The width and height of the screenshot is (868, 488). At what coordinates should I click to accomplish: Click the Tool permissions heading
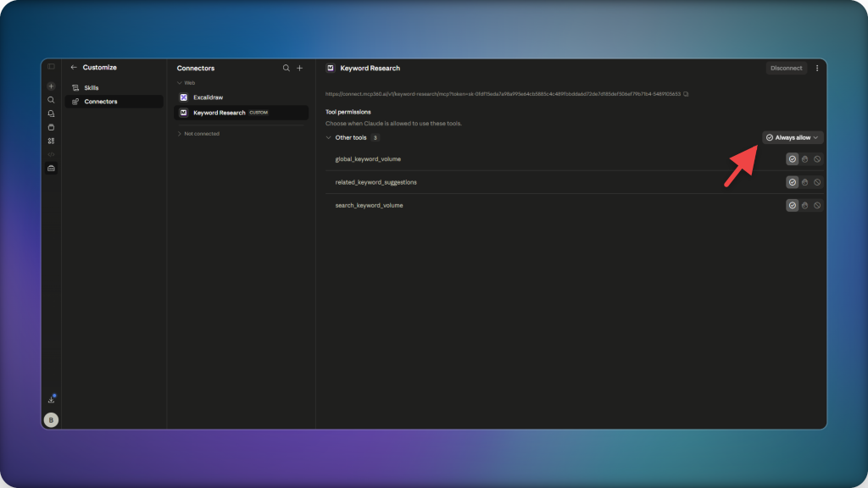pyautogui.click(x=348, y=113)
